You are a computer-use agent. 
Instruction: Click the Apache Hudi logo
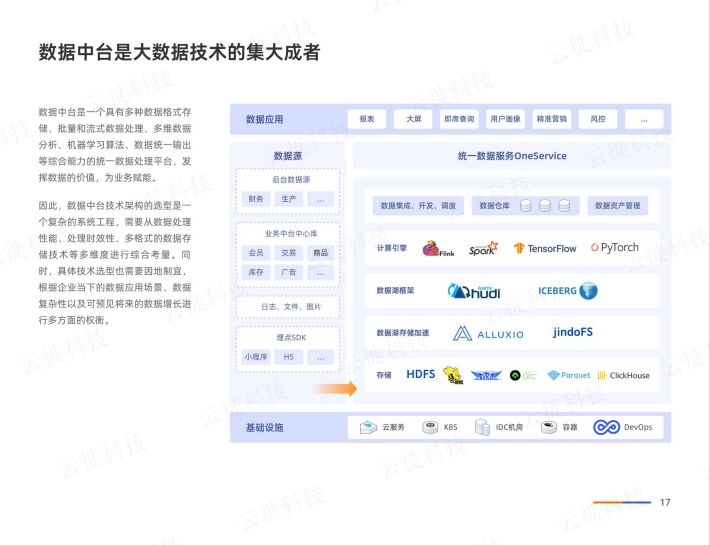474,291
